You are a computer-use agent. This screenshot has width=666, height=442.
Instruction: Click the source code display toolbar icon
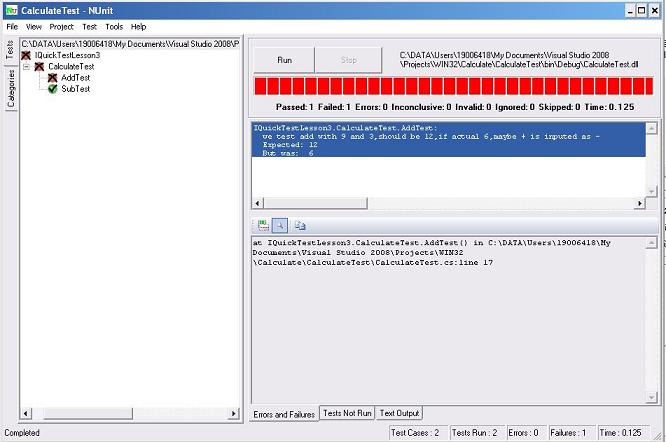tap(263, 225)
